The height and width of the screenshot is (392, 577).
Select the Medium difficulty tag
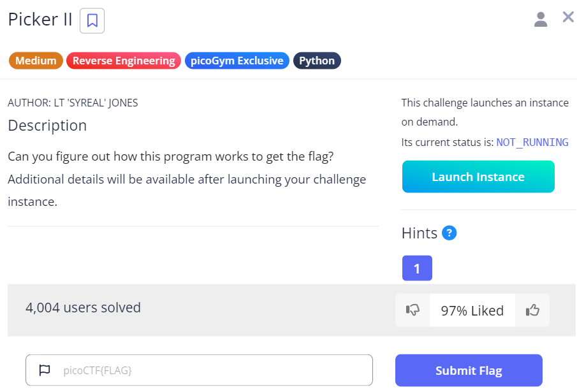coord(36,61)
